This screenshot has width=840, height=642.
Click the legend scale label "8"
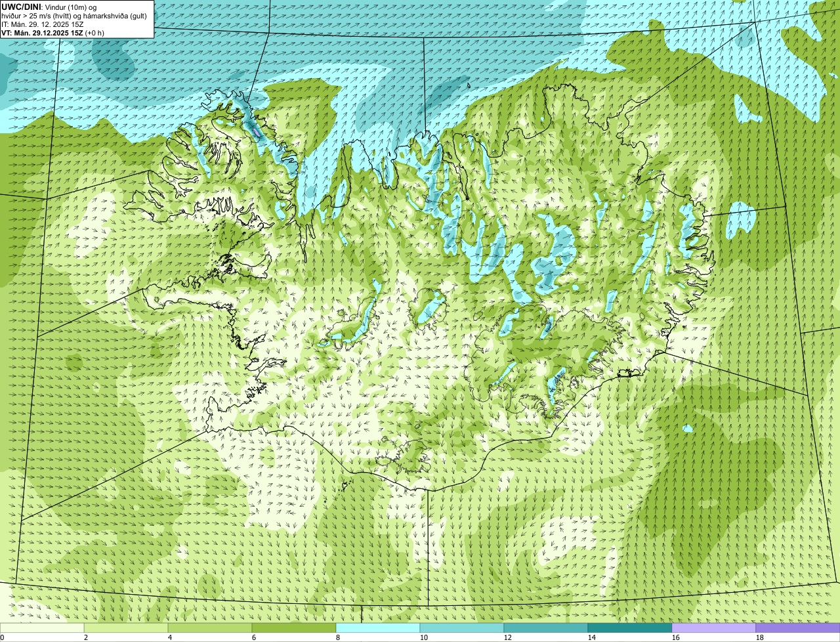click(x=338, y=637)
